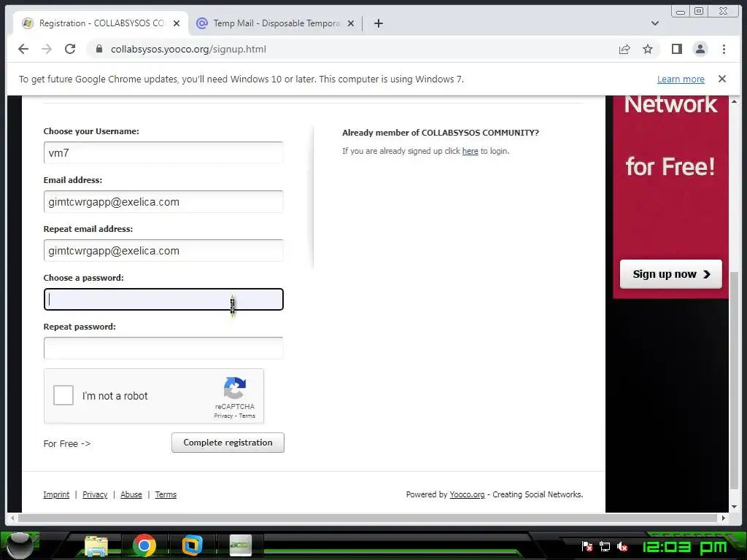Bookmark this page with the star
Viewport: 747px width, 560px height.
pos(648,49)
